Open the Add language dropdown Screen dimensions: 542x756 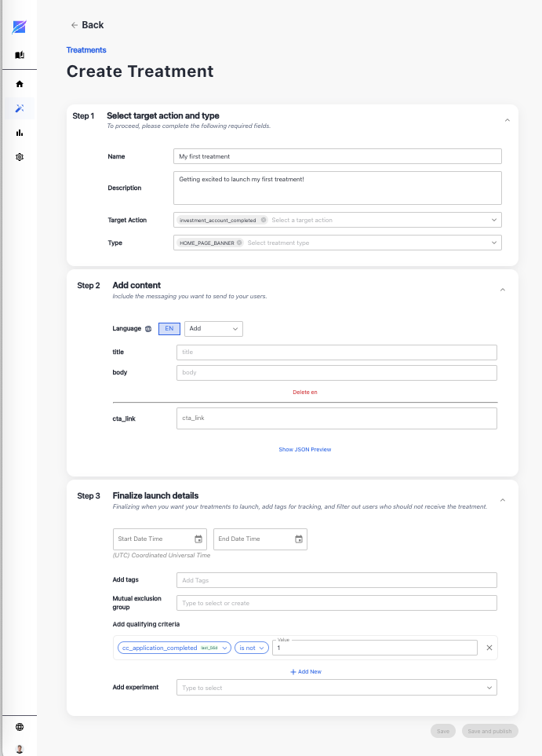[x=214, y=329]
